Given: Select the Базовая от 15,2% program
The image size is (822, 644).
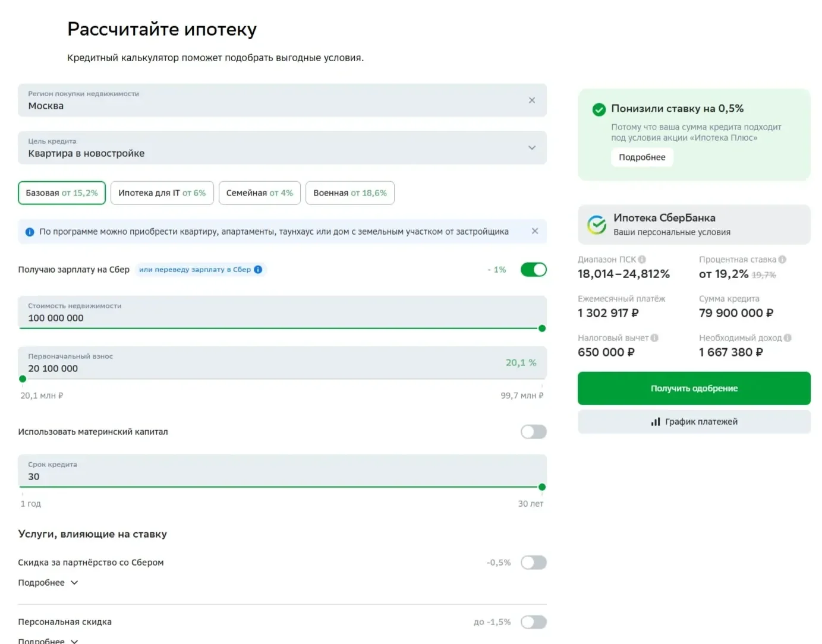Looking at the screenshot, I should (62, 193).
